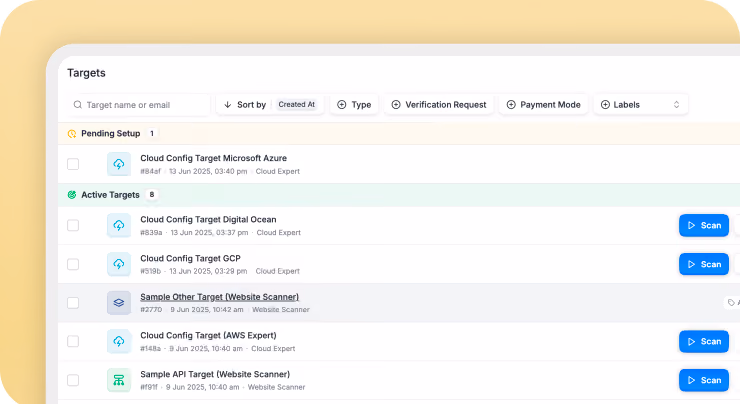The width and height of the screenshot is (740, 404).
Task: Click the Pending Setup clock icon
Action: (x=72, y=134)
